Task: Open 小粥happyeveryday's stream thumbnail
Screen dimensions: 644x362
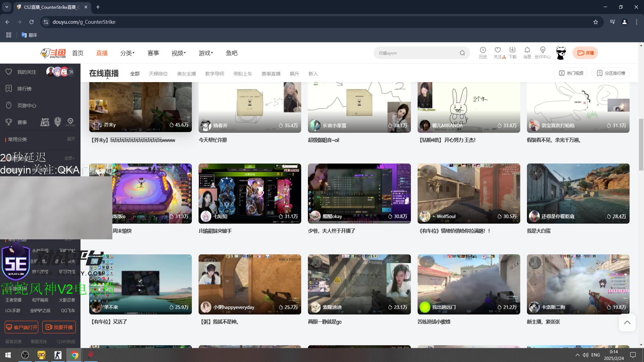Action: click(x=250, y=284)
